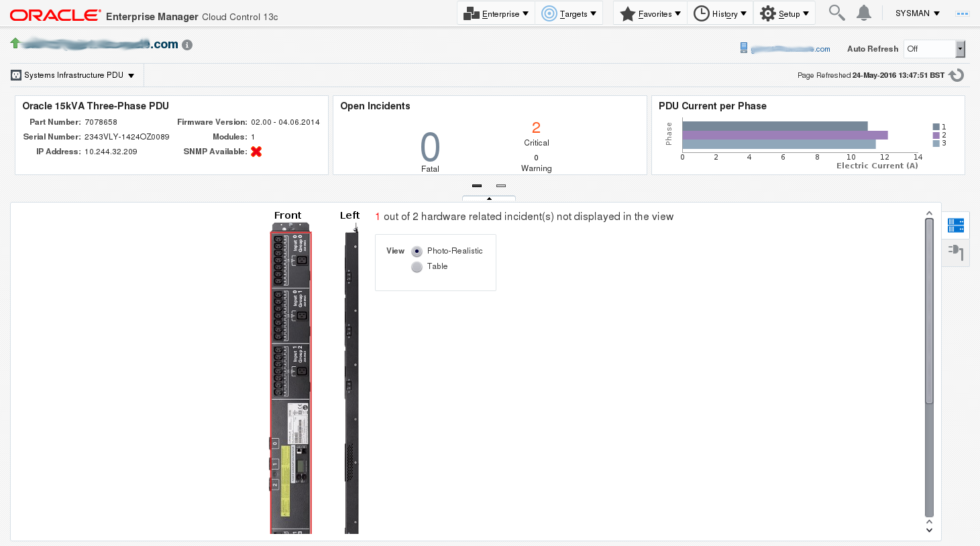Open the power plug tab icon

(x=956, y=253)
